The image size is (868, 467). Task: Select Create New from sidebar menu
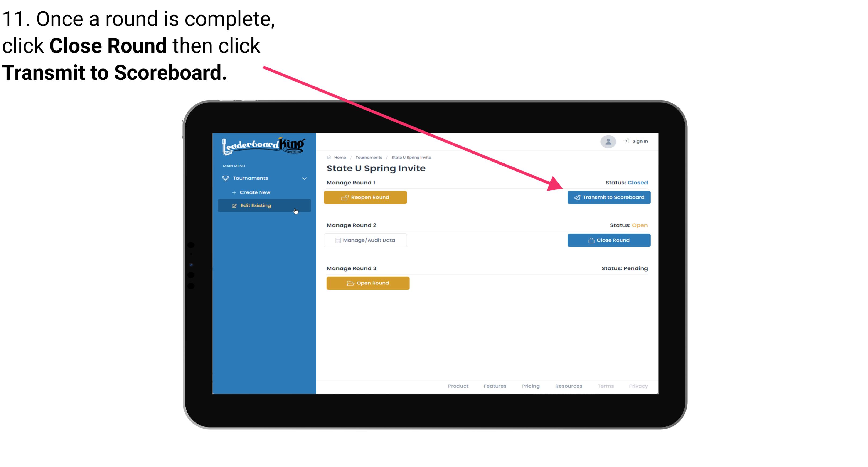[x=255, y=192]
